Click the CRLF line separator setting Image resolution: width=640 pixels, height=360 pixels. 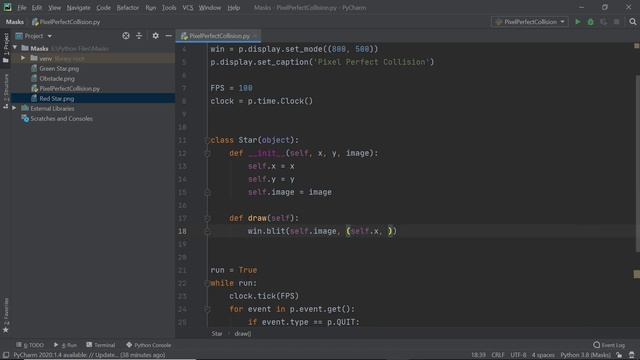tap(498, 355)
